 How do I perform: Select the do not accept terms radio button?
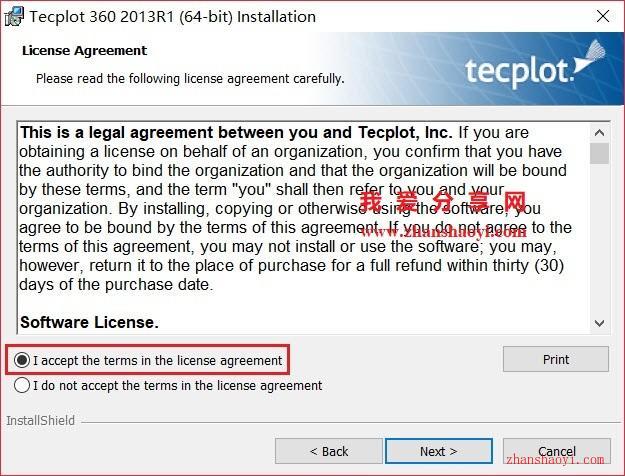coord(22,386)
